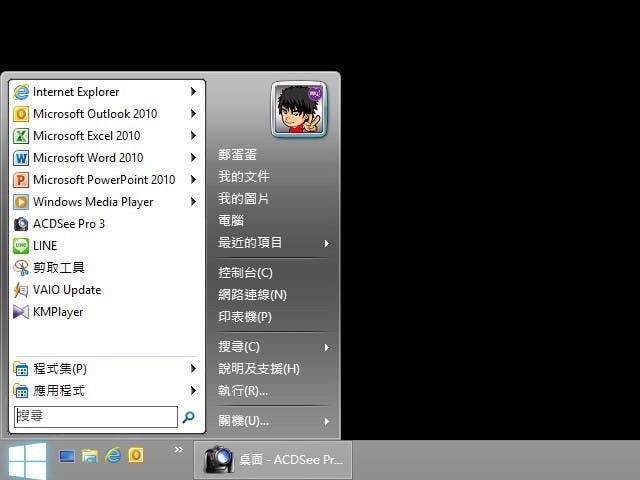
Task: Open 網路連線(N) network connections
Action: tap(252, 295)
